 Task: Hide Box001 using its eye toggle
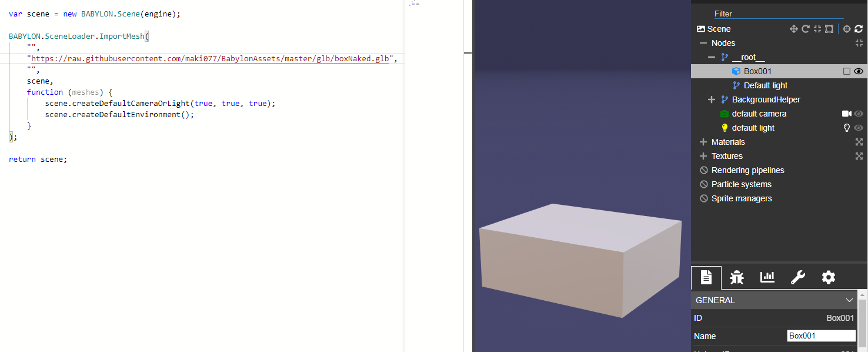[858, 71]
